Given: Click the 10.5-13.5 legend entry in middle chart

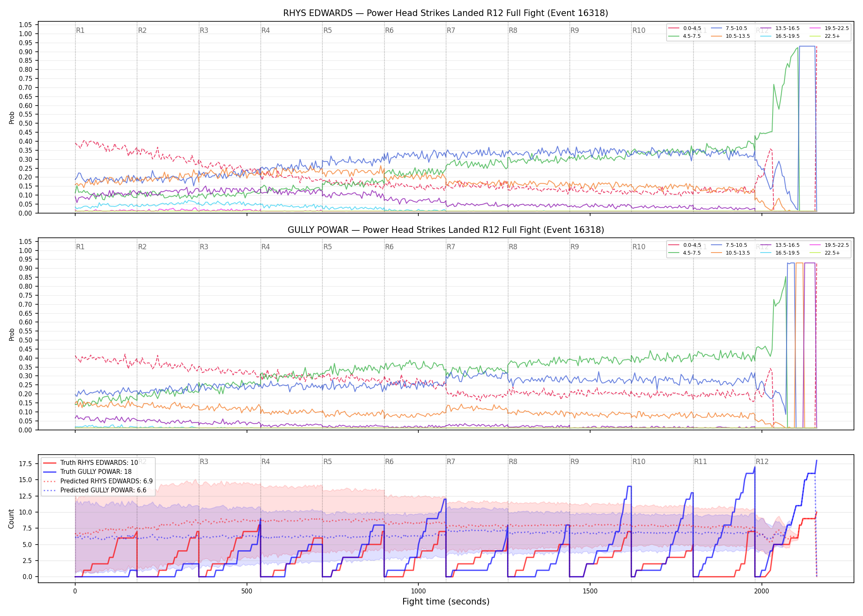Looking at the screenshot, I should click(730, 253).
